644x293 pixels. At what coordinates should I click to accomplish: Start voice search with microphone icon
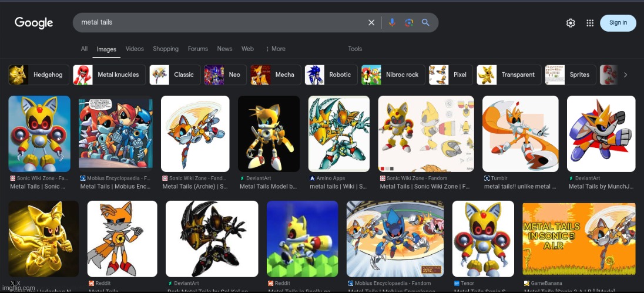pos(393,22)
